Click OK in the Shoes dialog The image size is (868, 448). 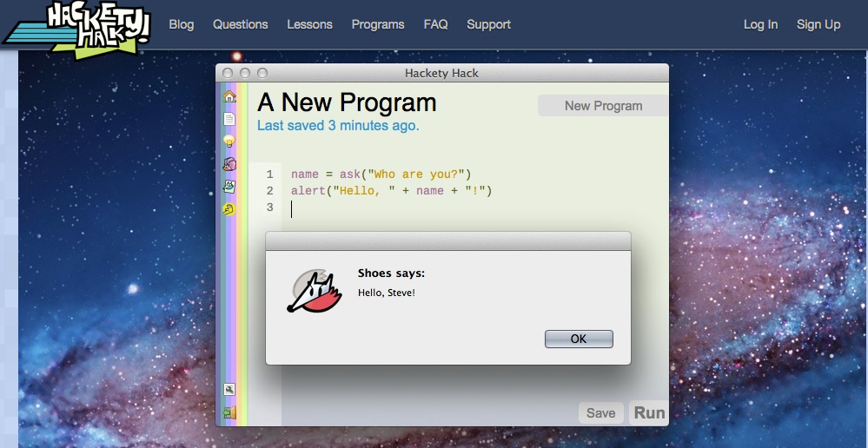click(x=579, y=339)
